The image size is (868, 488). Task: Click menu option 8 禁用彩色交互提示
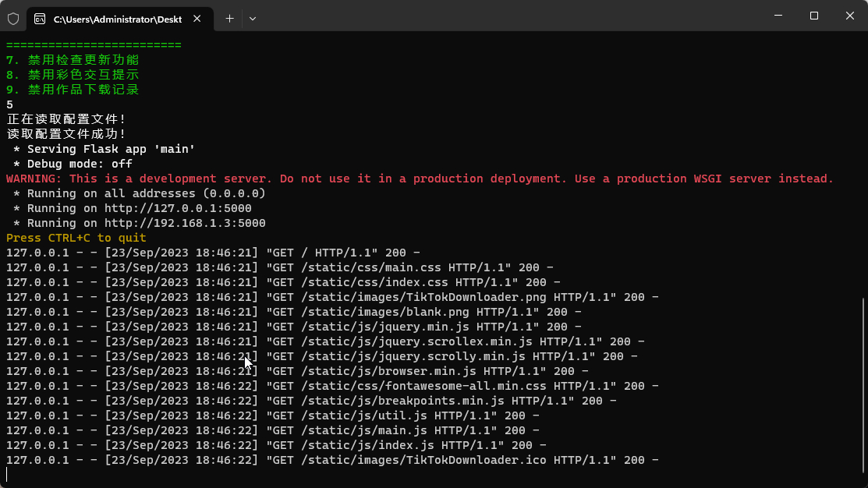73,75
